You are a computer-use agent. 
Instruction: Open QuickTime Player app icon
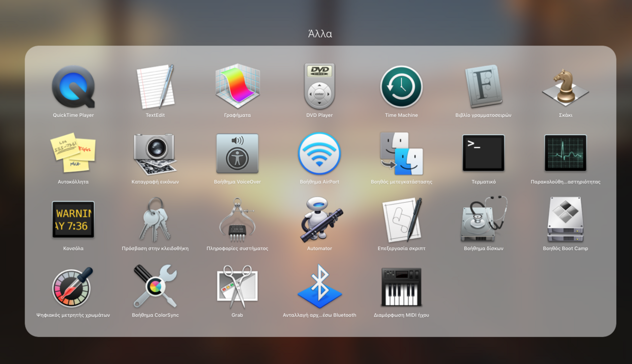coord(73,86)
